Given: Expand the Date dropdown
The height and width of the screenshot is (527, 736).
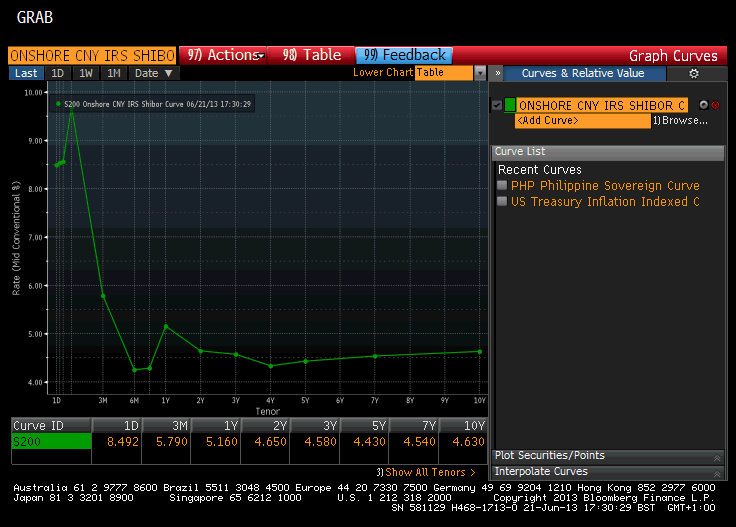Looking at the screenshot, I should tap(153, 73).
